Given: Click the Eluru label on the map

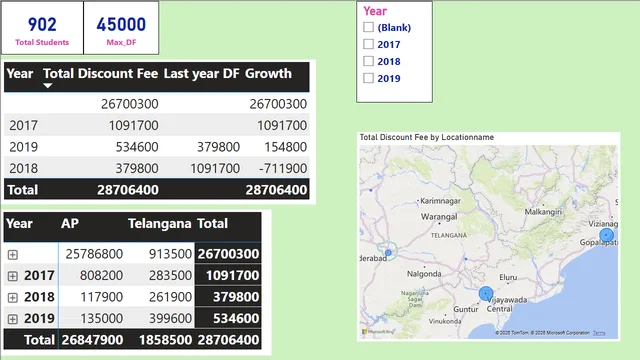Looking at the screenshot, I should tap(508, 278).
